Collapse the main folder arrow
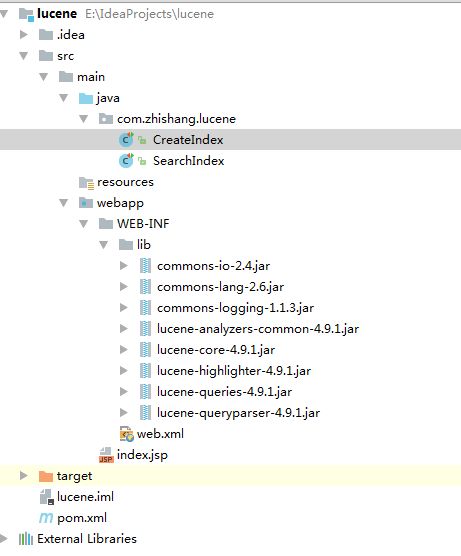The width and height of the screenshot is (461, 556). tap(44, 77)
